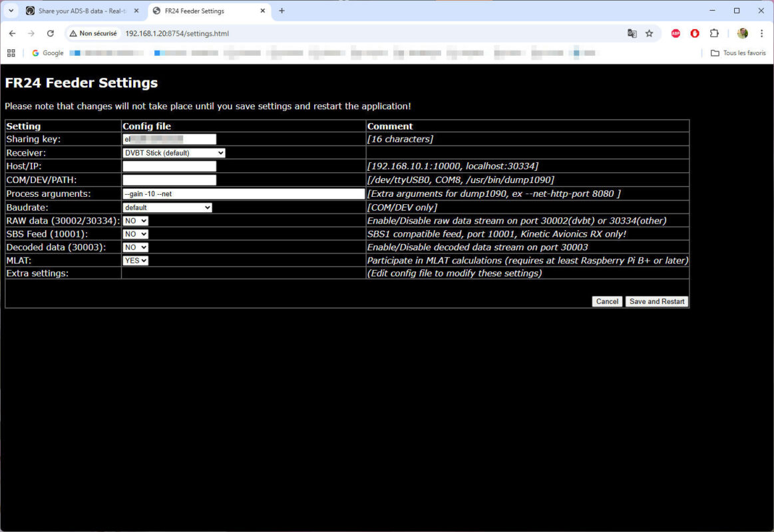Close the Share your ADS-B data tab

pyautogui.click(x=136, y=11)
